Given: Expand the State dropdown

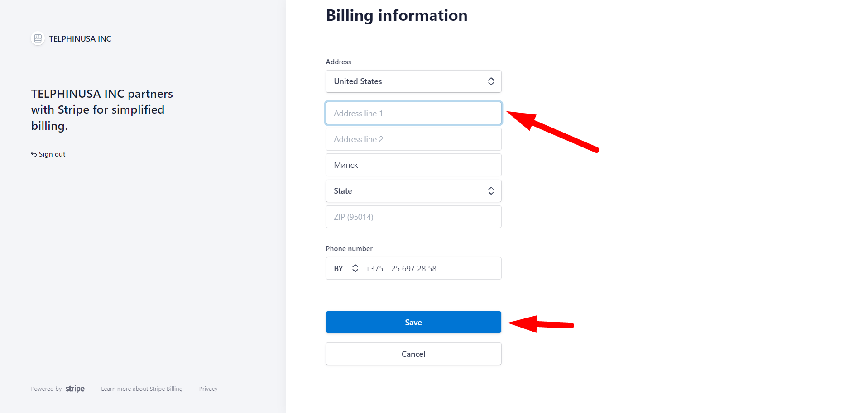Looking at the screenshot, I should click(x=408, y=191).
